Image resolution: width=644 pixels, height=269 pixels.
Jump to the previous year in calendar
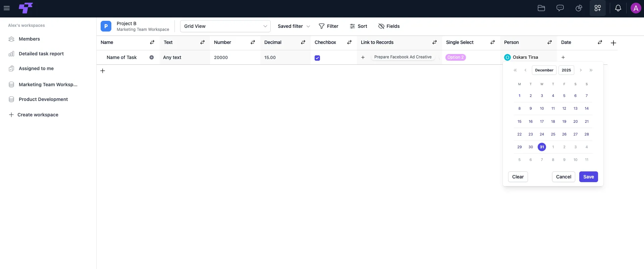515,70
